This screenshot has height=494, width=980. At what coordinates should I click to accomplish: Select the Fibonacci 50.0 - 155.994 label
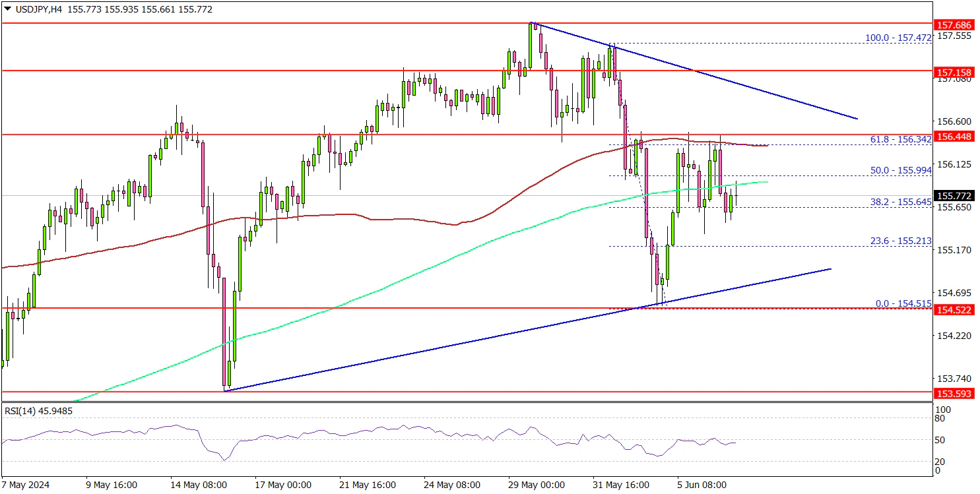click(x=901, y=170)
